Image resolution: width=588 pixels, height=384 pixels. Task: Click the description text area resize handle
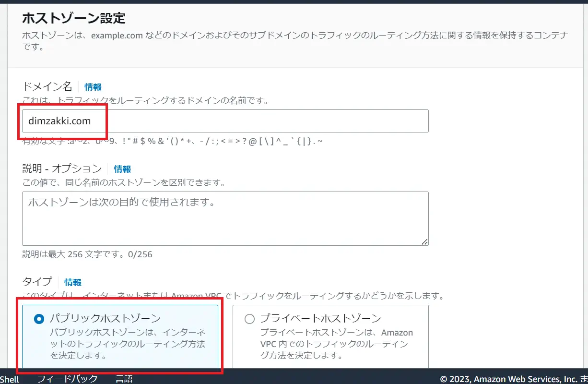[x=424, y=242]
